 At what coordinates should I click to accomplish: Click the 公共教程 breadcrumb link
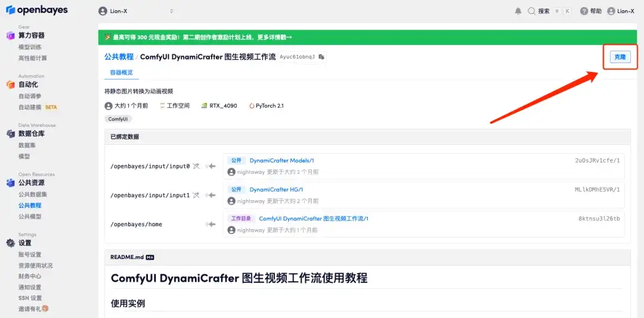coord(119,57)
